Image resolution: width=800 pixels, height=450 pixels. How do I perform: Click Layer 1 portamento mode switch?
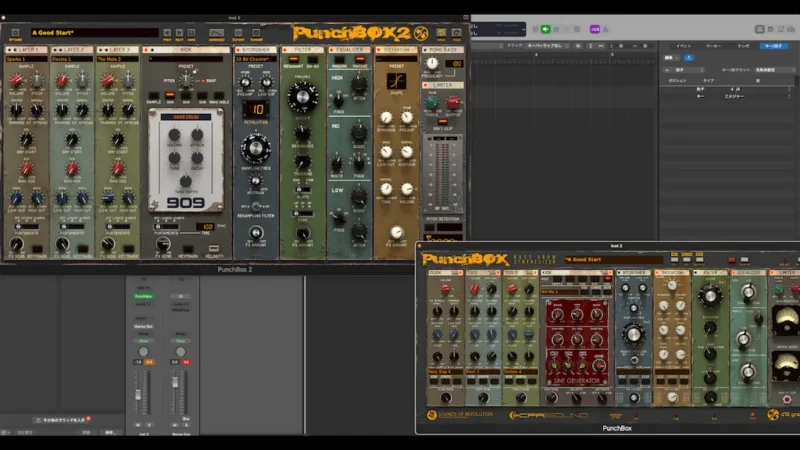click(26, 227)
